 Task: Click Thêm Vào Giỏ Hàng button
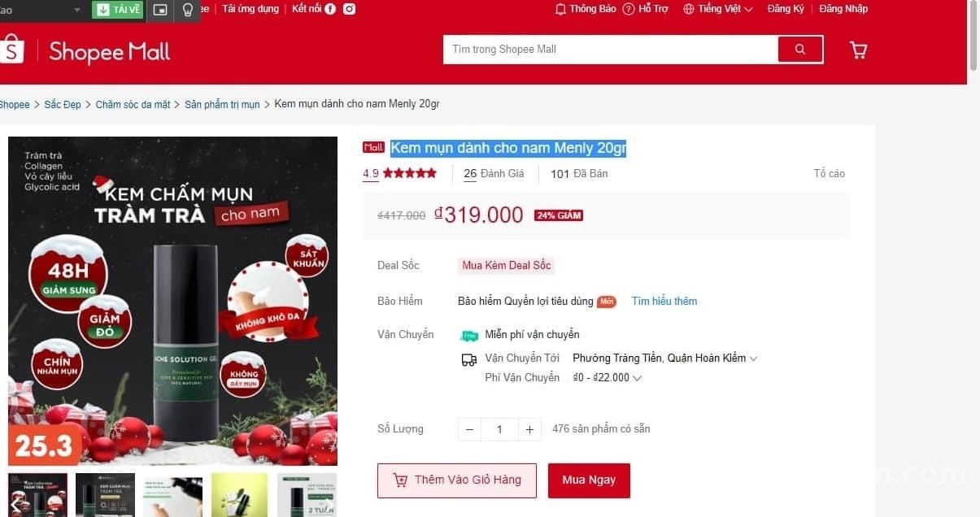pos(457,480)
